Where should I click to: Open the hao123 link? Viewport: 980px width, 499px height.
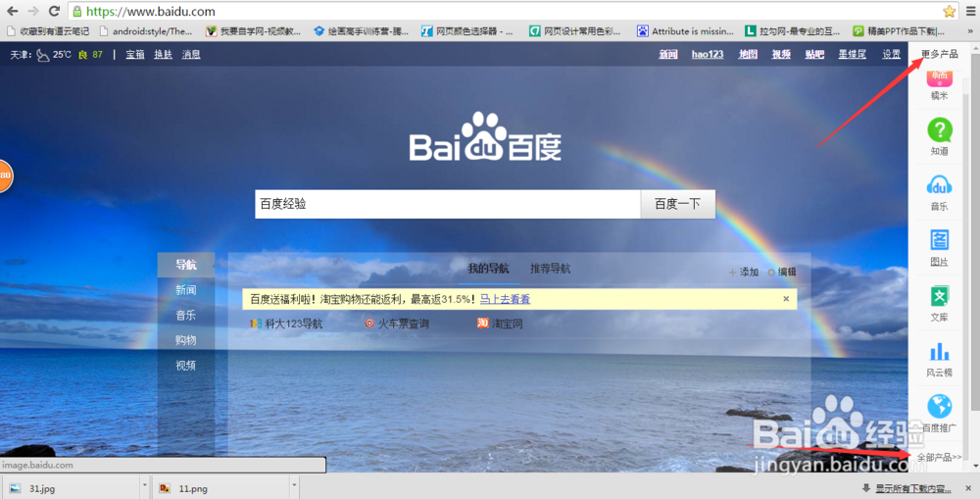[x=708, y=54]
